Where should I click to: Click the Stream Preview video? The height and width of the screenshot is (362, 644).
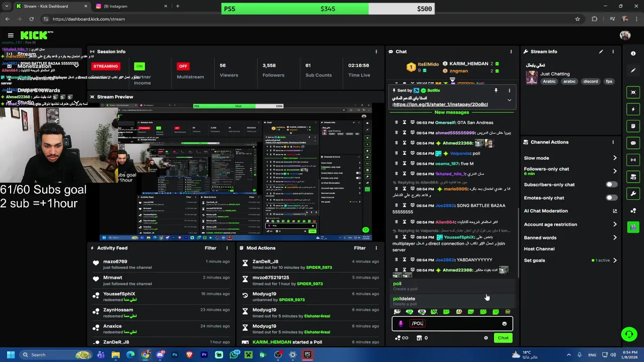pos(235,172)
